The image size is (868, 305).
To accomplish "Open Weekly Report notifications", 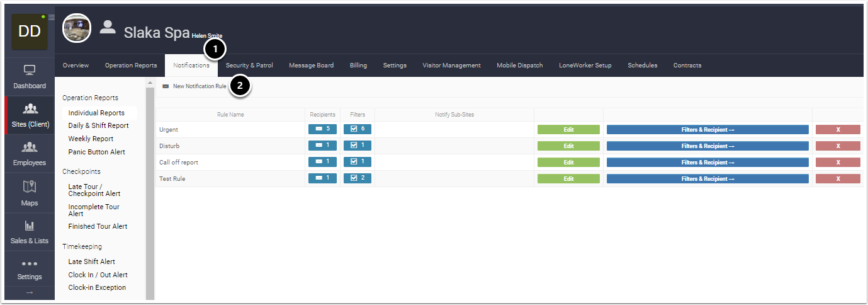I will [x=91, y=139].
